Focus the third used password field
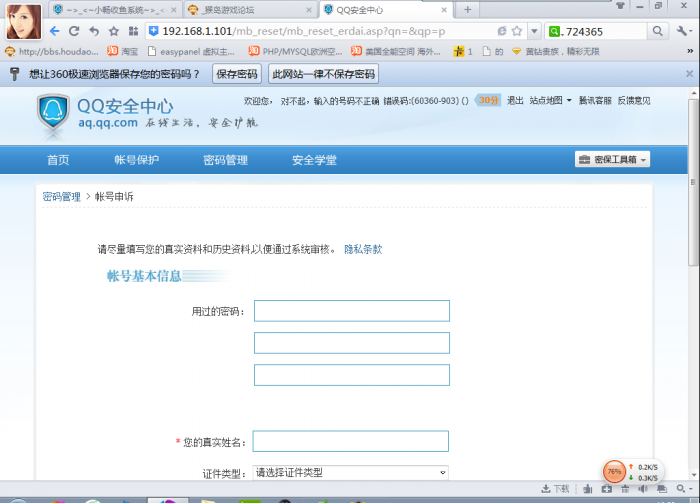Screen dimensions: 700x503 pos(352,375)
